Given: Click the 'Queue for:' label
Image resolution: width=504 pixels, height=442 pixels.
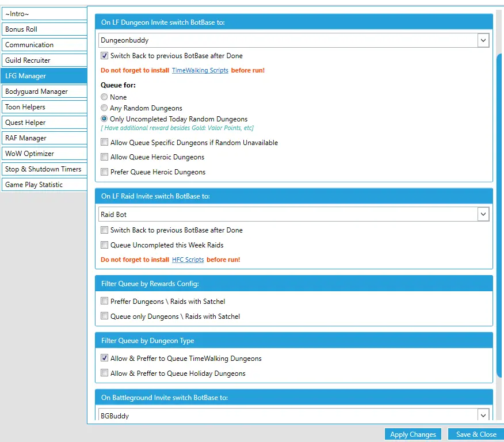Looking at the screenshot, I should pyautogui.click(x=119, y=85).
